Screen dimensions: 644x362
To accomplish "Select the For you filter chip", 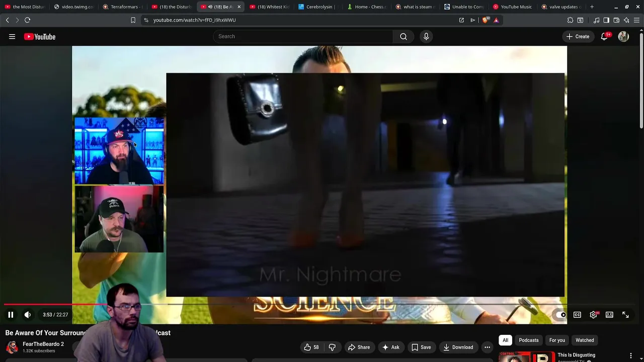I will pyautogui.click(x=557, y=340).
